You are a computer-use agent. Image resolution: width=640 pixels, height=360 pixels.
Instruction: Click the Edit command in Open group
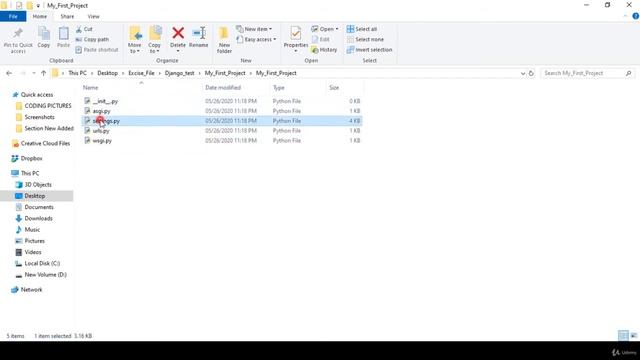[320, 40]
